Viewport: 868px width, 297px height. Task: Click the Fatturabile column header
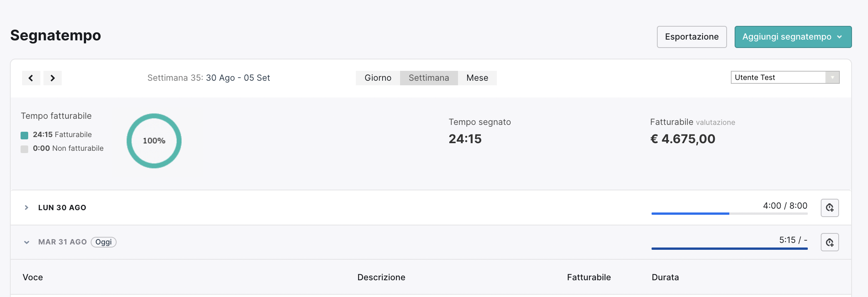point(589,277)
